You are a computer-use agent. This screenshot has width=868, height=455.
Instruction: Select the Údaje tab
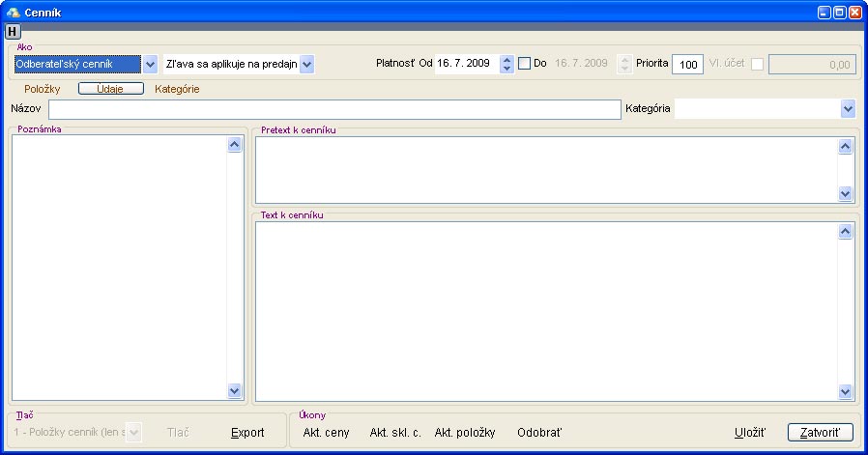110,89
